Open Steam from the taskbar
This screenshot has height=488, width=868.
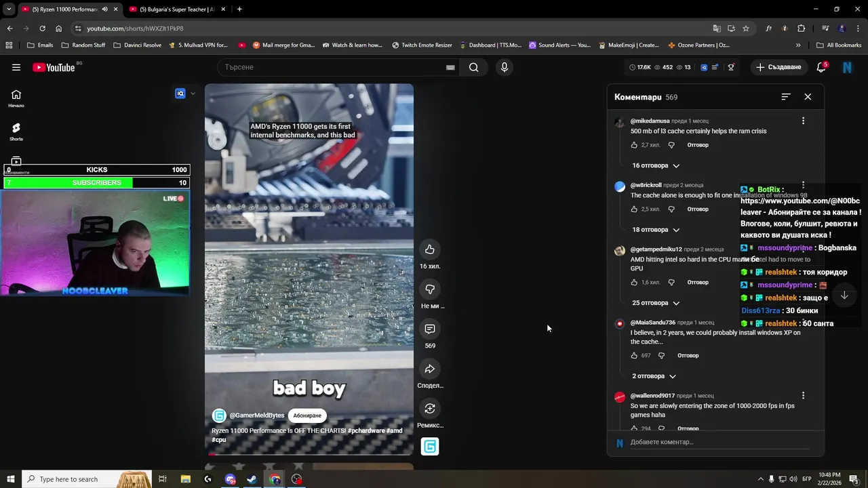point(252,479)
